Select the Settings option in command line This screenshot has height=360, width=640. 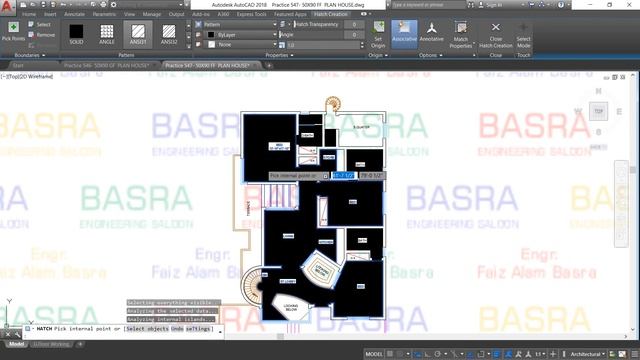pos(198,329)
